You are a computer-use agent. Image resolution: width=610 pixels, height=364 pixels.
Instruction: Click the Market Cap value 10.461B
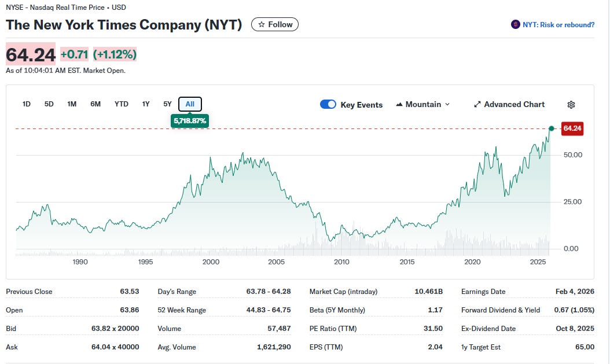429,291
